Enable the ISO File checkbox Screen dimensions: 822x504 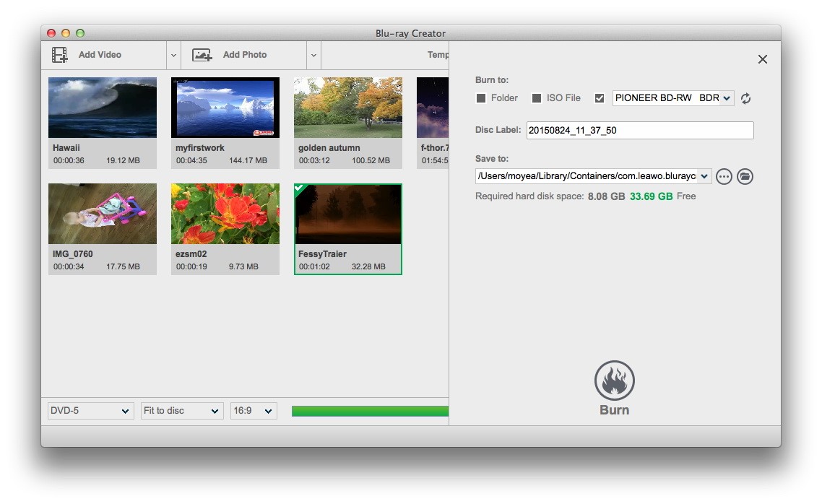tap(537, 98)
